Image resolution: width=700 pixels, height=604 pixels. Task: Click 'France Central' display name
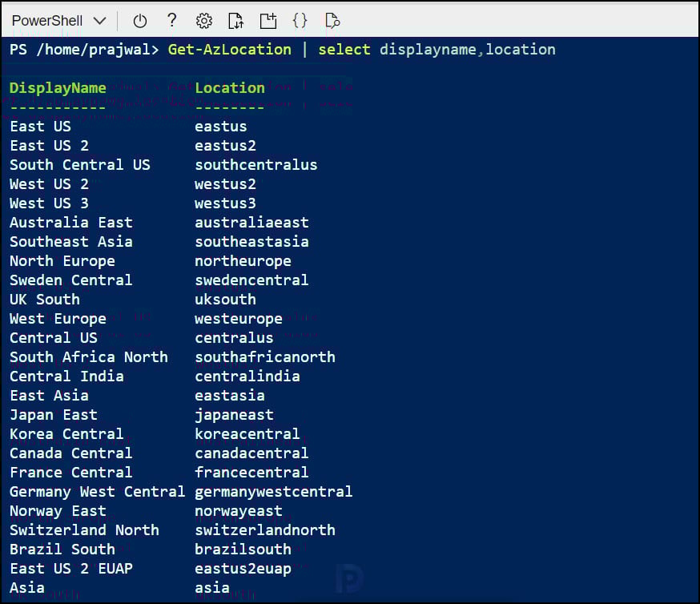(71, 472)
